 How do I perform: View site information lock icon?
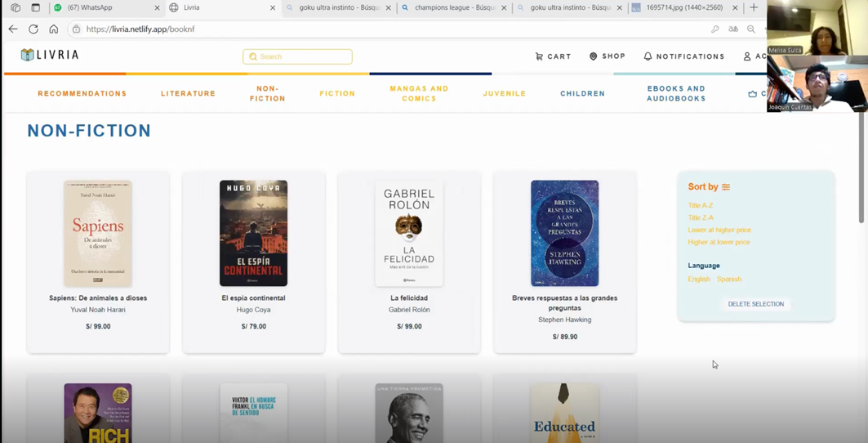pos(77,29)
